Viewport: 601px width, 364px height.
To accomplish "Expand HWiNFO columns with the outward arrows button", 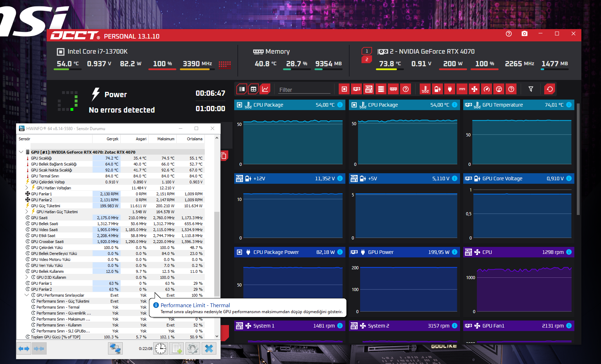I will coord(24,349).
